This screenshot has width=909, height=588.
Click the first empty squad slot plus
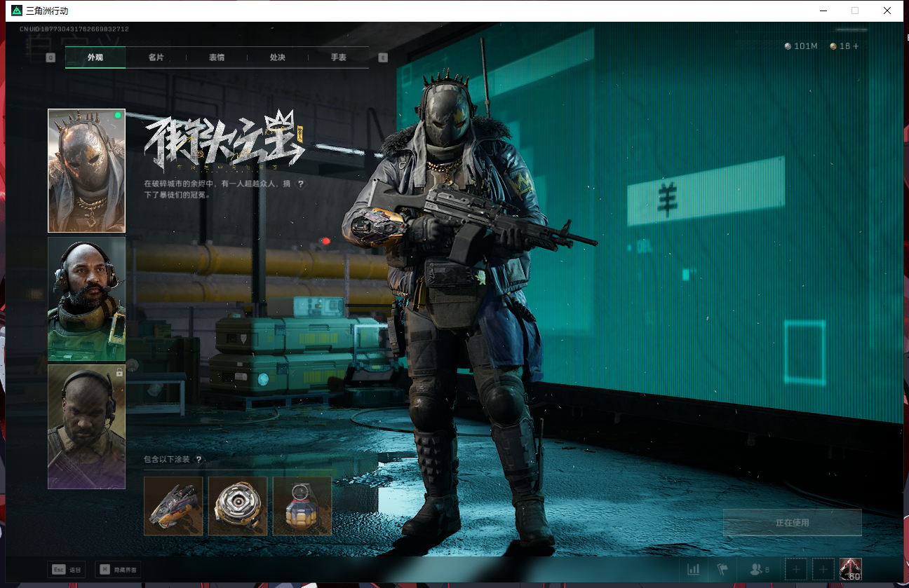(x=796, y=570)
